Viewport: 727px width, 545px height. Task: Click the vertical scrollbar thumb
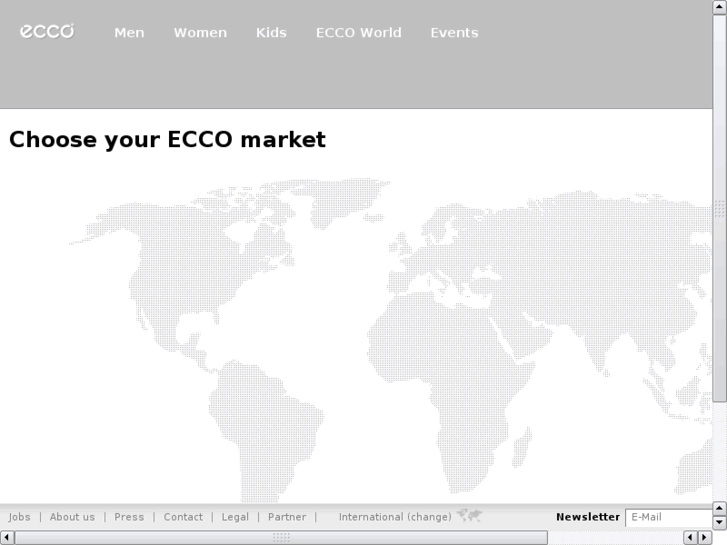[720, 208]
